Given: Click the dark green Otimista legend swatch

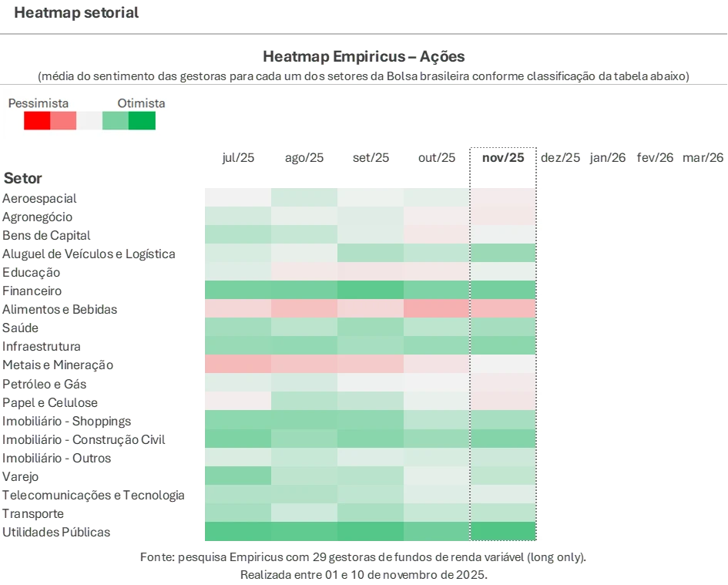Looking at the screenshot, I should coord(142,121).
